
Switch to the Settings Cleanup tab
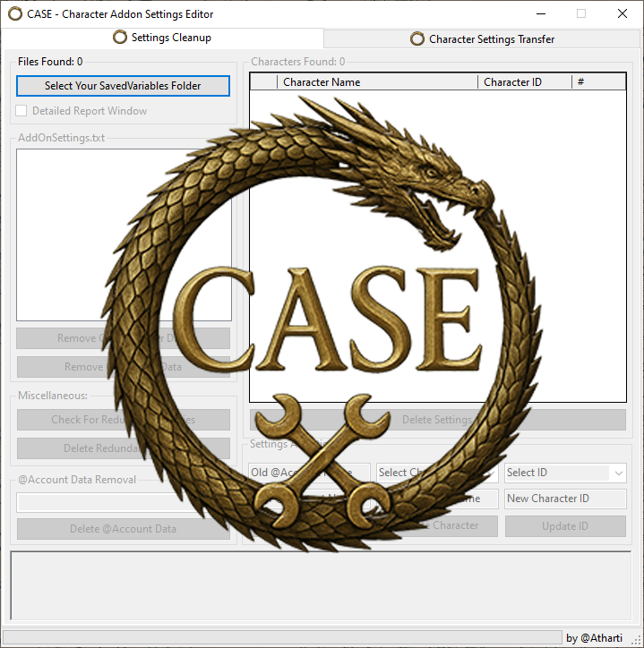coord(162,38)
